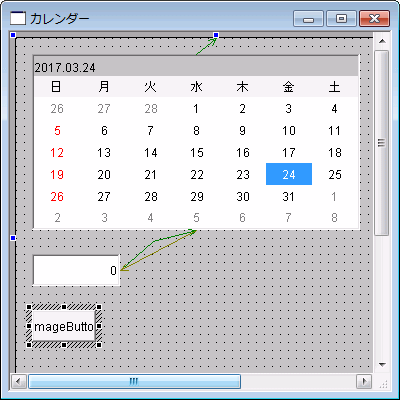Click date 29 in the calendar
This screenshot has height=400, width=400.
point(197,196)
